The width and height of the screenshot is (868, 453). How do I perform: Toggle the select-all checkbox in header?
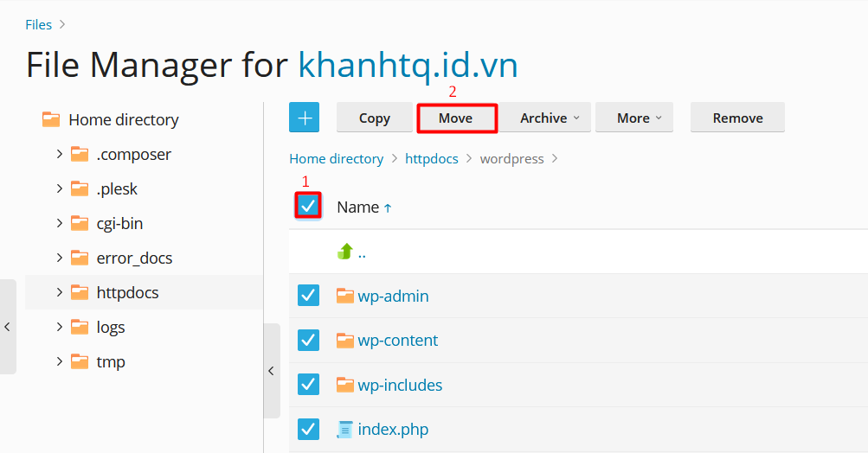[x=308, y=206]
